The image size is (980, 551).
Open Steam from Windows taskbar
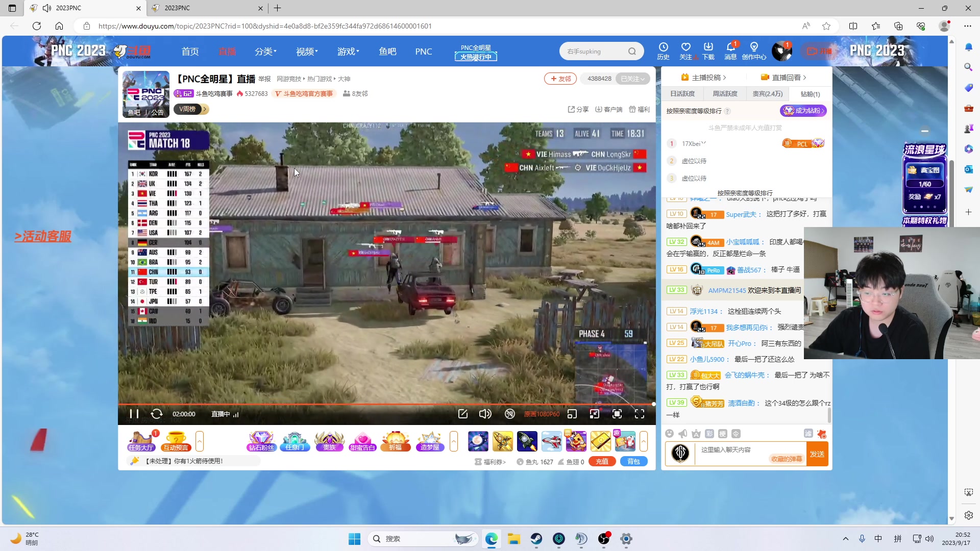coord(536,539)
